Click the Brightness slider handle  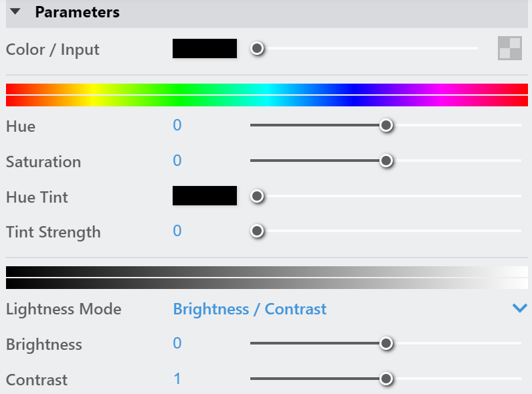(x=386, y=343)
